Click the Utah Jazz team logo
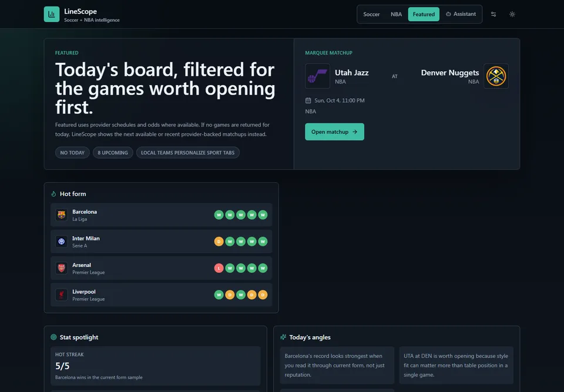Image resolution: width=564 pixels, height=392 pixels. [x=317, y=76]
